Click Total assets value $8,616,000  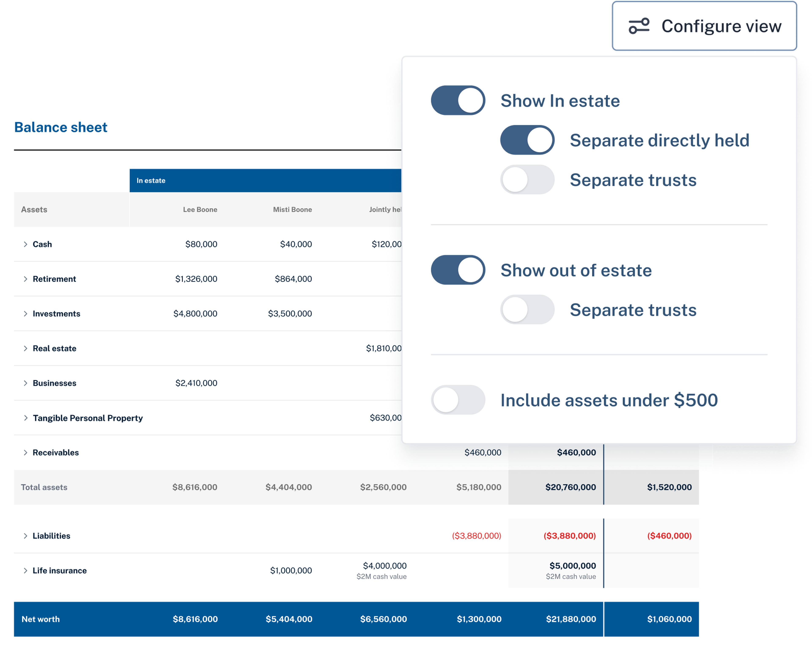point(195,487)
